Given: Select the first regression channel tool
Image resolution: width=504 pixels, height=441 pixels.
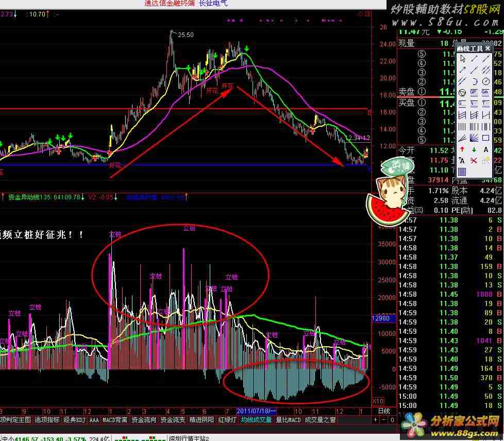Looking at the screenshot, I should click(462, 115).
